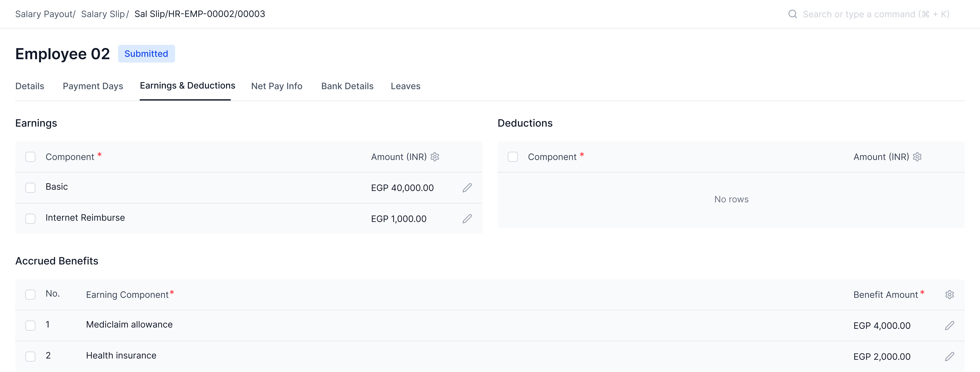Image resolution: width=980 pixels, height=372 pixels.
Task: Click the search magnifier icon
Action: click(793, 14)
